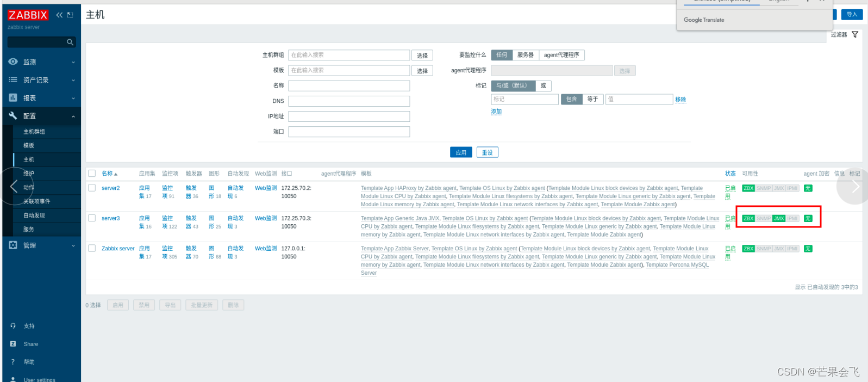Open User settings person icon
Viewport: 868px width, 382px height.
coord(13,380)
